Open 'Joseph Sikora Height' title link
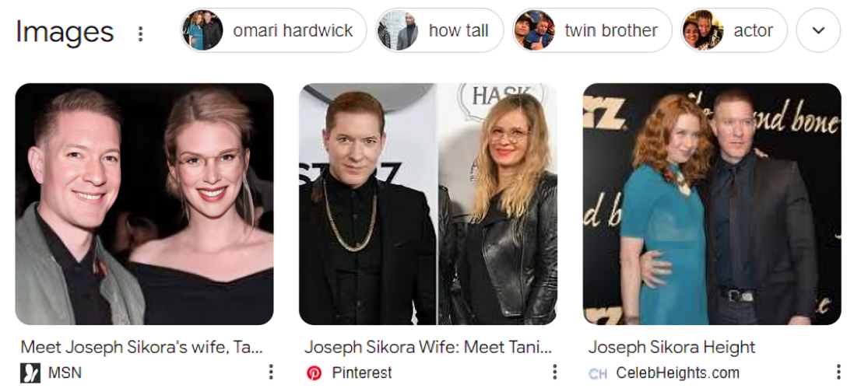The image size is (868, 392). (672, 347)
